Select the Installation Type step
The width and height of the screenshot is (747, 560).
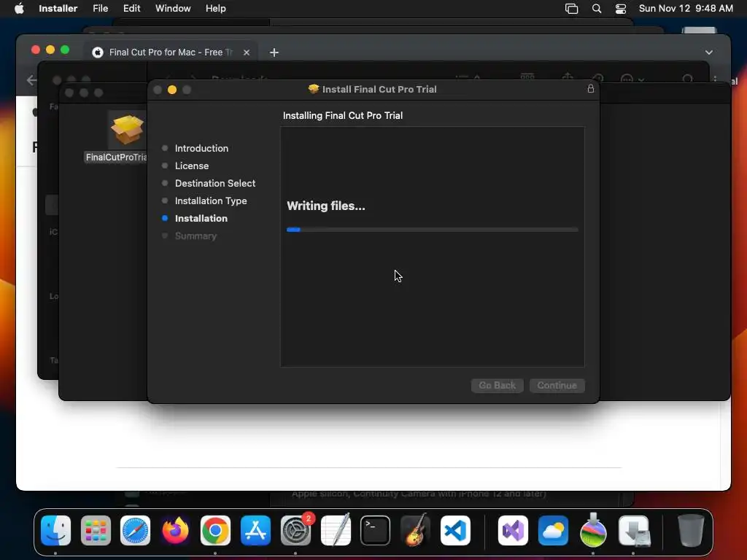pos(211,201)
